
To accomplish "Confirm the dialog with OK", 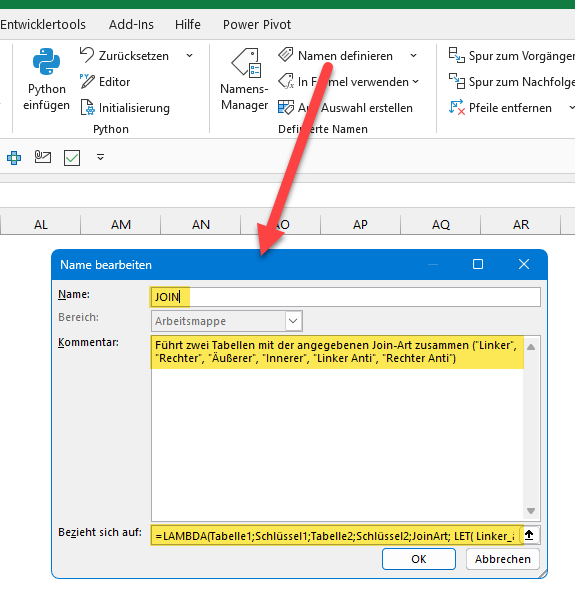I will click(x=419, y=559).
